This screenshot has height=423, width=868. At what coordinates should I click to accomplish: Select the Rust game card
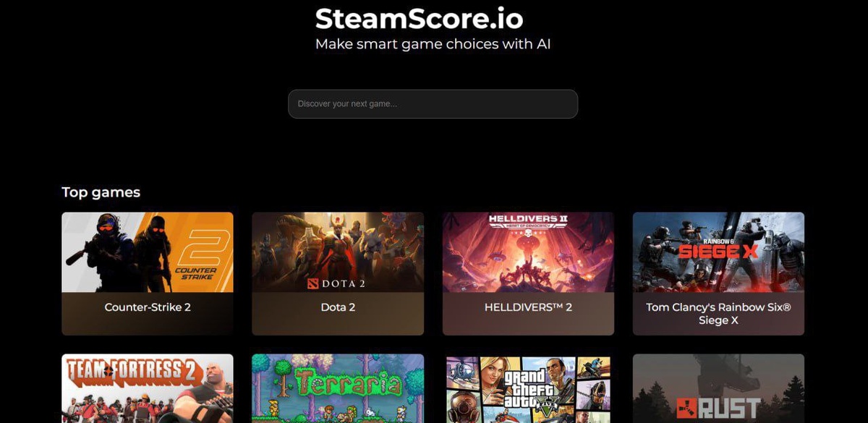pos(718,388)
